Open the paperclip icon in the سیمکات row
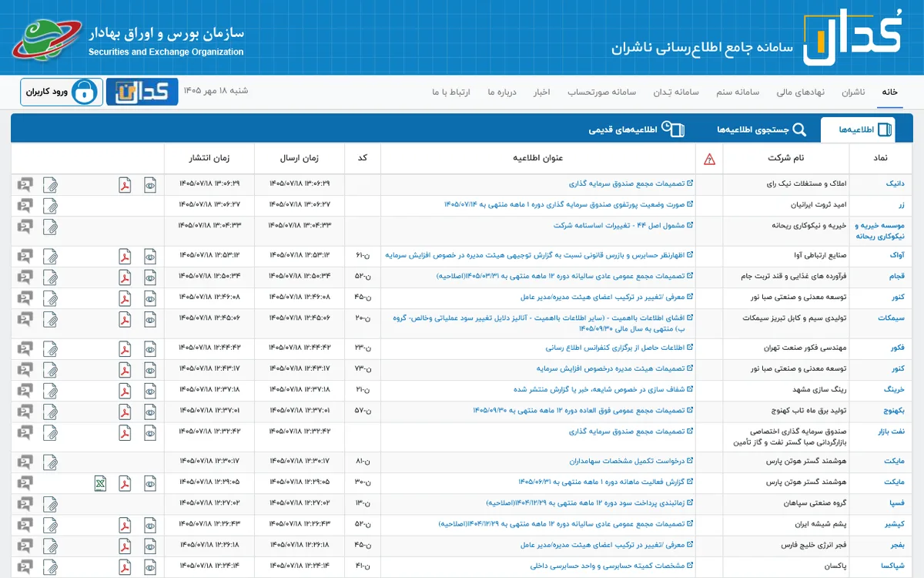This screenshot has width=924, height=578. (x=50, y=320)
